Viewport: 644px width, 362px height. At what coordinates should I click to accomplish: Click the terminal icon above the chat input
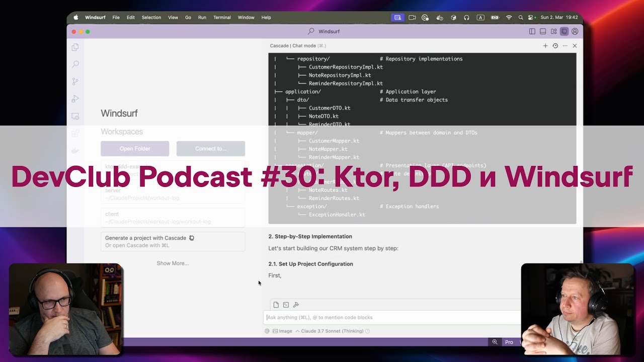coord(286,305)
